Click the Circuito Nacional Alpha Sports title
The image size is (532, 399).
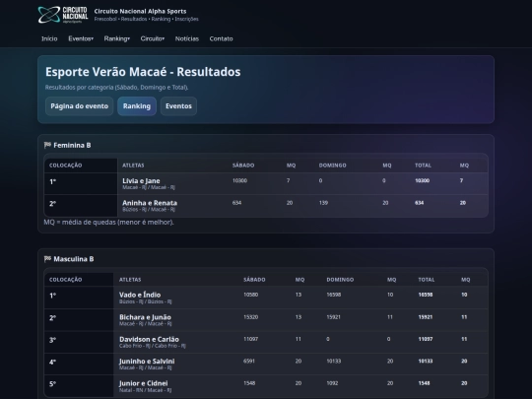(x=140, y=11)
